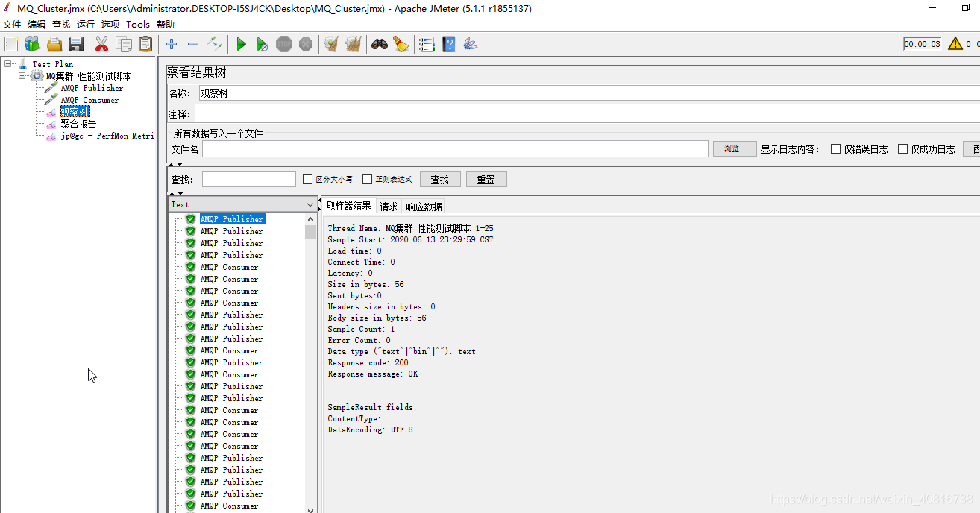Click the 查找 search button
Screen dimensions: 980x513
pyautogui.click(x=440, y=180)
